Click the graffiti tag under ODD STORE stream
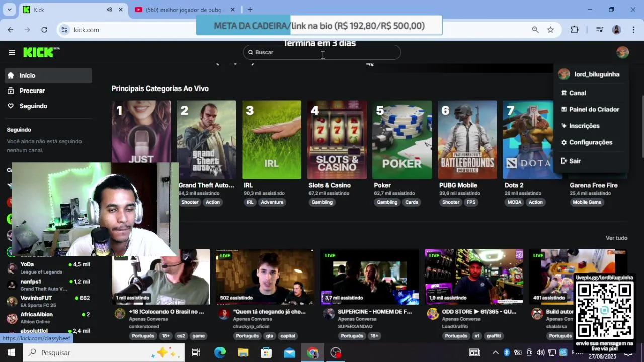The width and height of the screenshot is (644, 362). point(494,336)
